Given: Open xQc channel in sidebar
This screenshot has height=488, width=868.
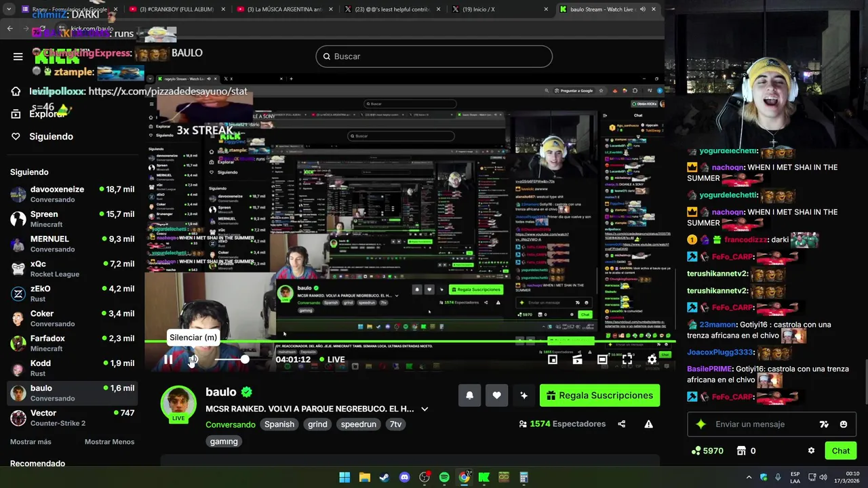Looking at the screenshot, I should (72, 268).
